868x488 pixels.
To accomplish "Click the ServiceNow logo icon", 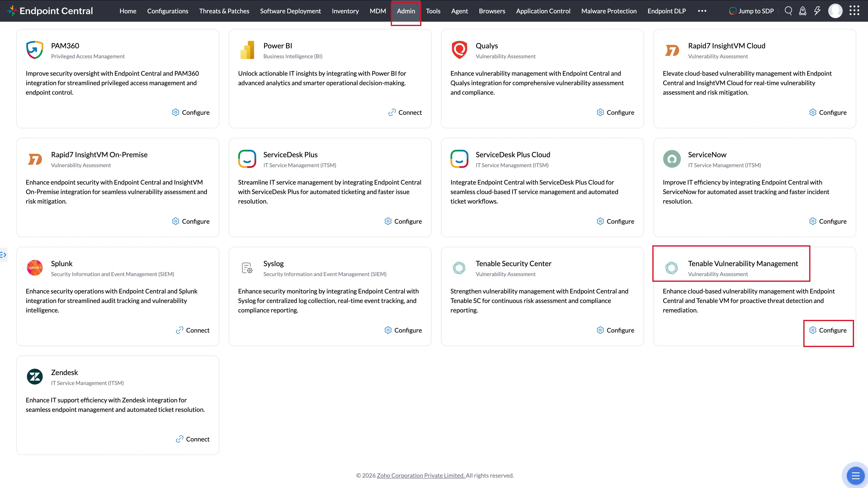I will [x=672, y=159].
